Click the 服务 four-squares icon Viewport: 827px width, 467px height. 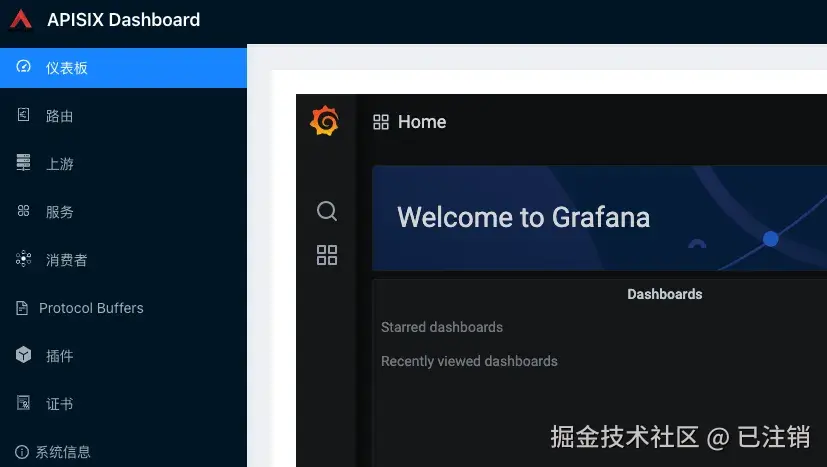coord(23,211)
